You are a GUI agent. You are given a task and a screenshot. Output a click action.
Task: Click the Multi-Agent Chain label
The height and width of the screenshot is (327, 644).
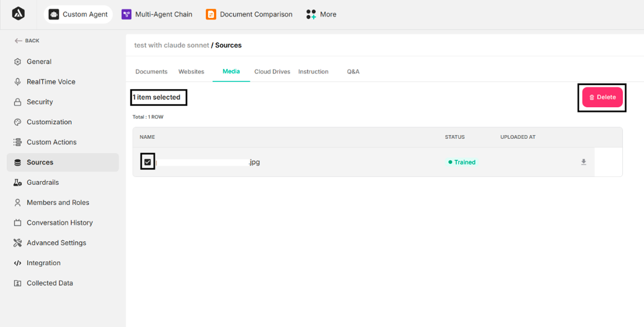point(164,14)
